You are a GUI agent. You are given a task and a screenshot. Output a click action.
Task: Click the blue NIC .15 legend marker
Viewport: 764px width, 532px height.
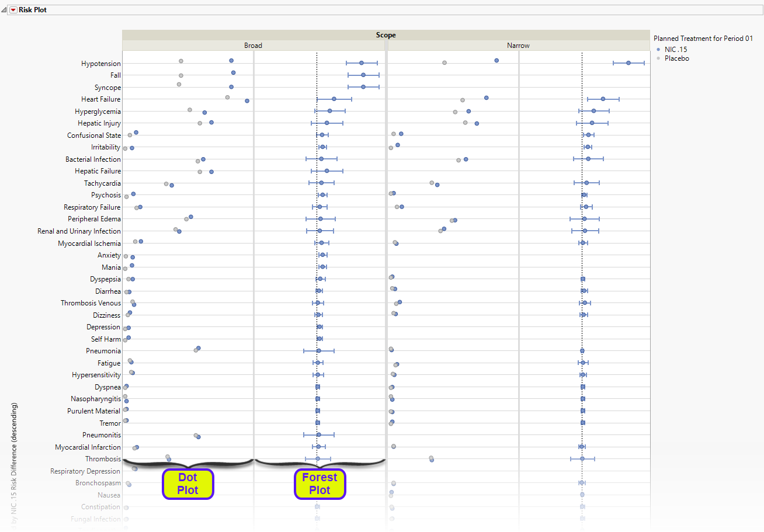click(658, 49)
